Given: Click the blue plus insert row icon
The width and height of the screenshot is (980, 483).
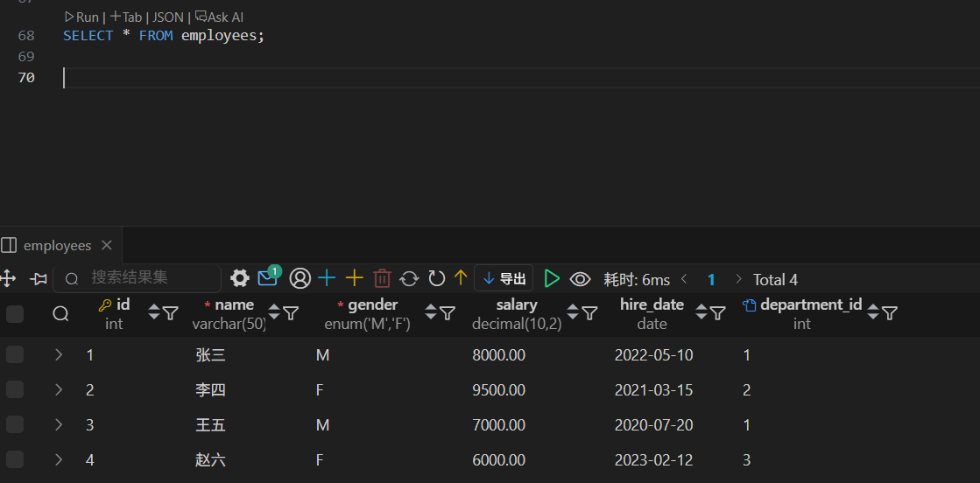Looking at the screenshot, I should pos(327,278).
